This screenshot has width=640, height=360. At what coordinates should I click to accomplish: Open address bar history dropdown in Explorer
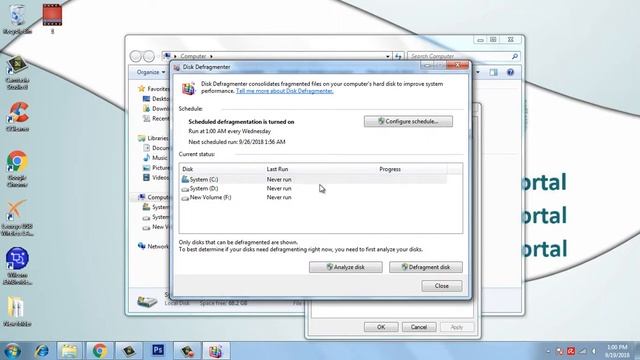pyautogui.click(x=387, y=56)
